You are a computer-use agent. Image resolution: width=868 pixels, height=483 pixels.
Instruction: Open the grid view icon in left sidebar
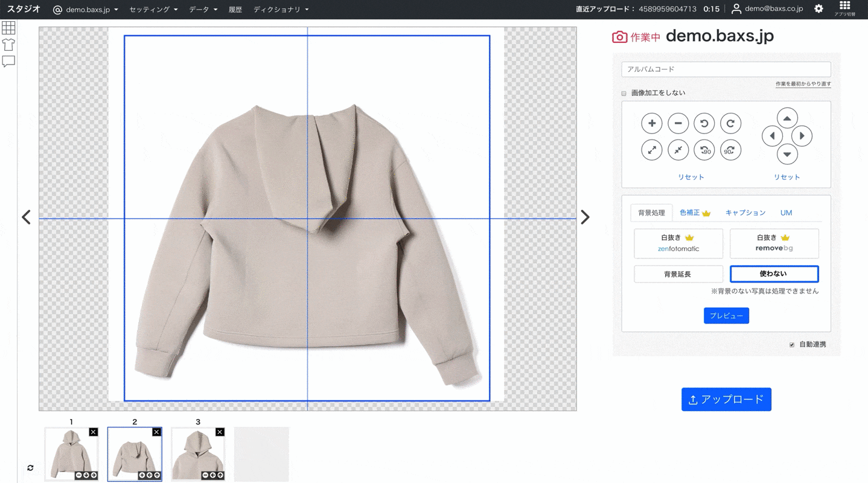tap(8, 28)
